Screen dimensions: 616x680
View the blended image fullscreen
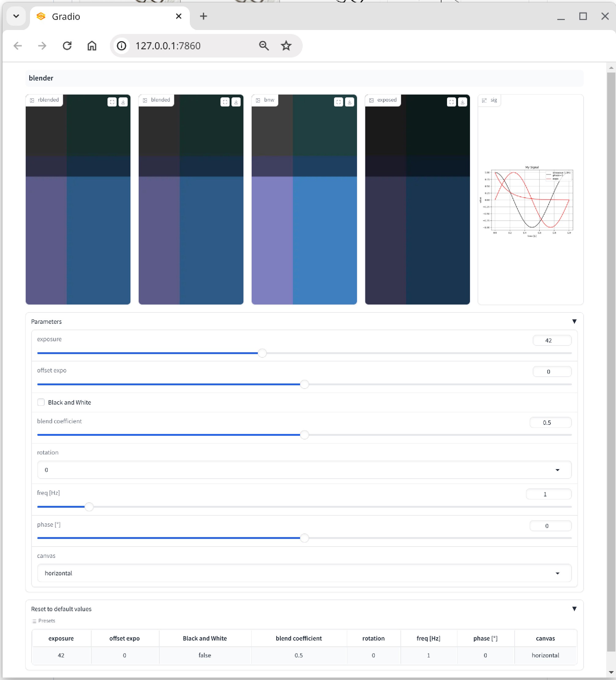coord(225,102)
